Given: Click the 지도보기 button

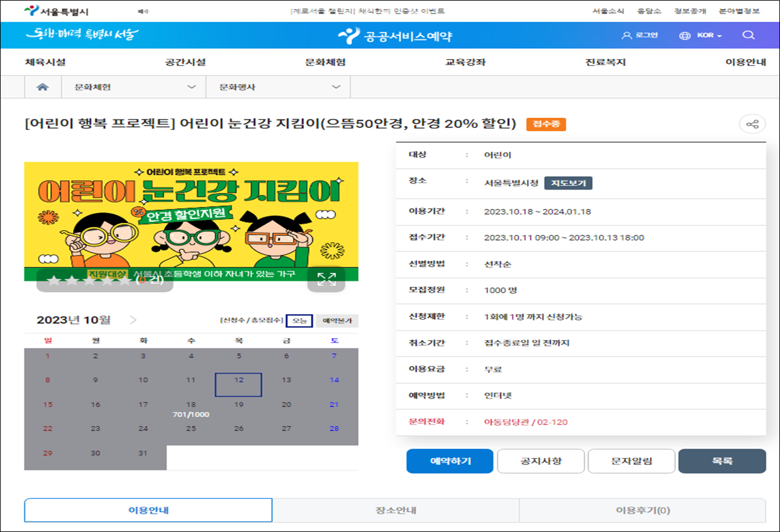Looking at the screenshot, I should [x=568, y=183].
